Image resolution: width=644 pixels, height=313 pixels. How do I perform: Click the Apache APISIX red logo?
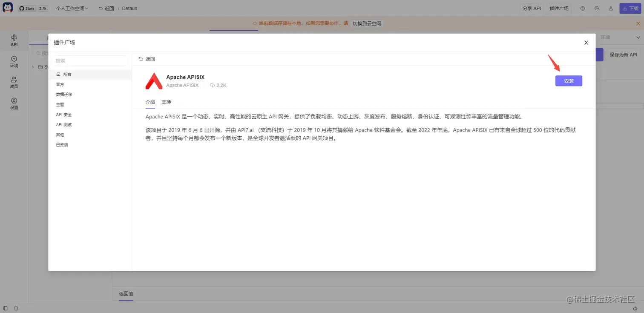tap(154, 81)
